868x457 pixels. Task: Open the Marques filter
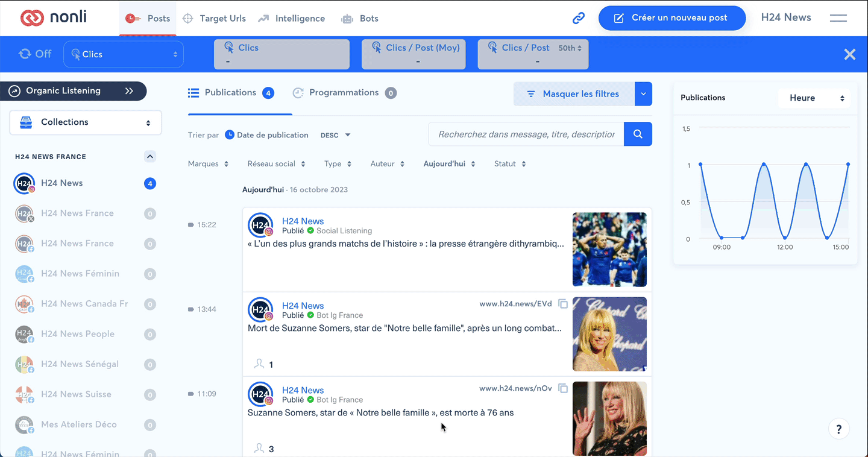(208, 164)
